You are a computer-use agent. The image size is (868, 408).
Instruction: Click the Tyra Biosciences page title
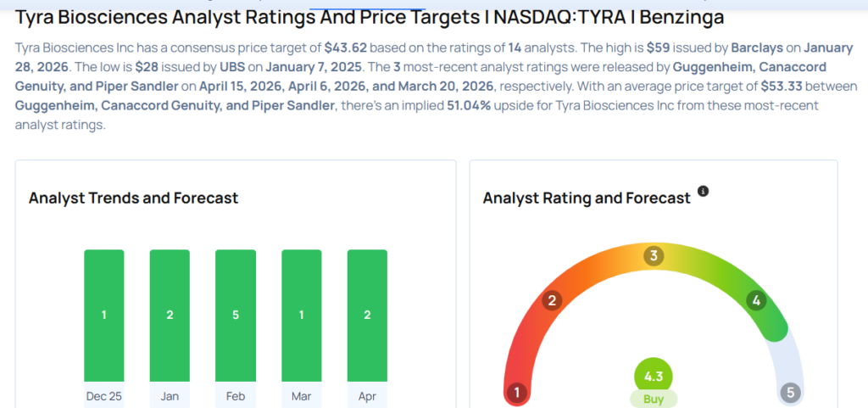pos(370,17)
